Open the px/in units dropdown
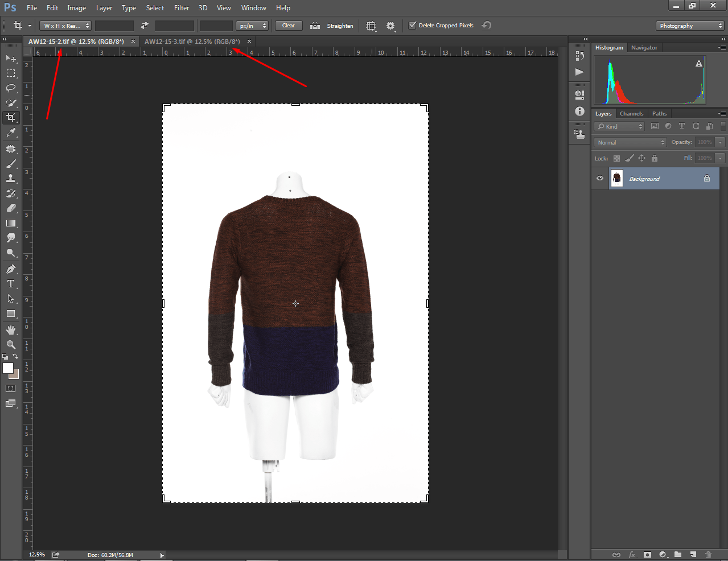The width and height of the screenshot is (728, 561). coord(252,26)
